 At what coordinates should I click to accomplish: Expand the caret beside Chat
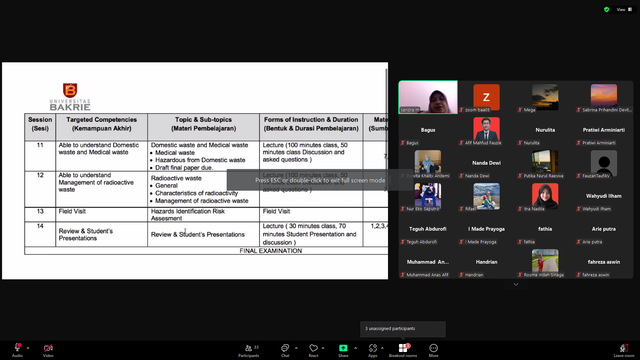click(296, 348)
